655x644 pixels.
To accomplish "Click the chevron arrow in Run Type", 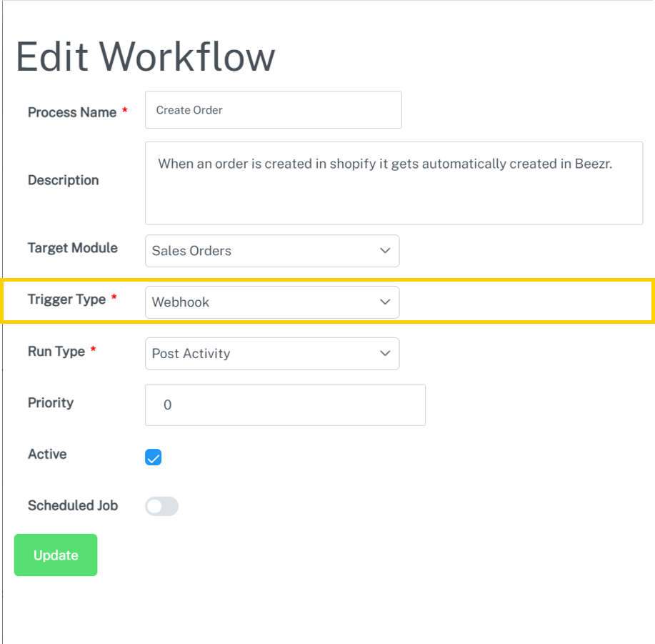I will pyautogui.click(x=385, y=354).
